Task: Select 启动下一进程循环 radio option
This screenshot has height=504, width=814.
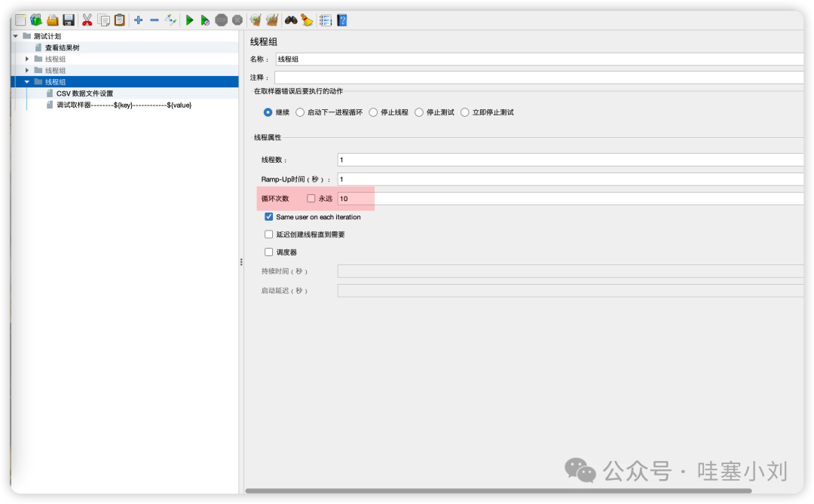Action: [x=300, y=112]
